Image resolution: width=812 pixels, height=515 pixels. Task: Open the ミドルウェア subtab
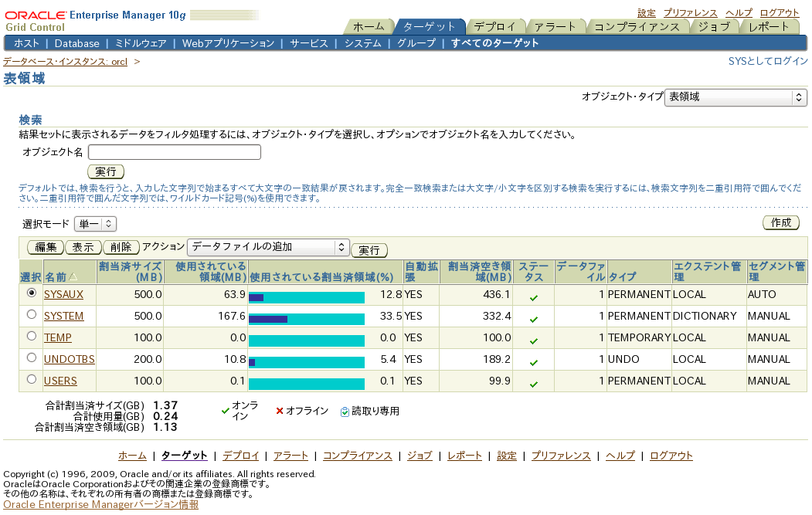coord(141,43)
